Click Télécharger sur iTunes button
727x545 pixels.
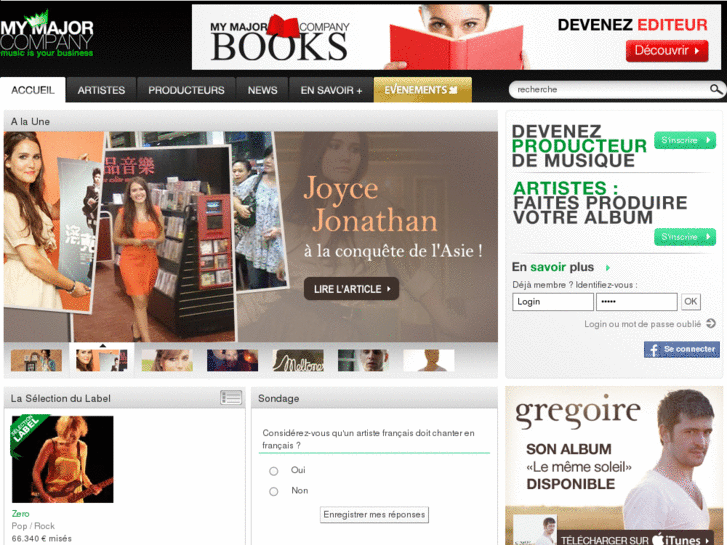[x=635, y=539]
